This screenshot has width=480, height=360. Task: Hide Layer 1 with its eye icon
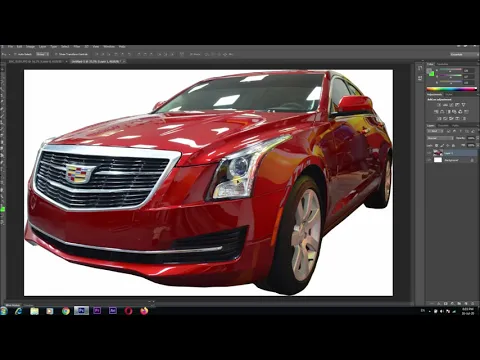[x=429, y=153]
